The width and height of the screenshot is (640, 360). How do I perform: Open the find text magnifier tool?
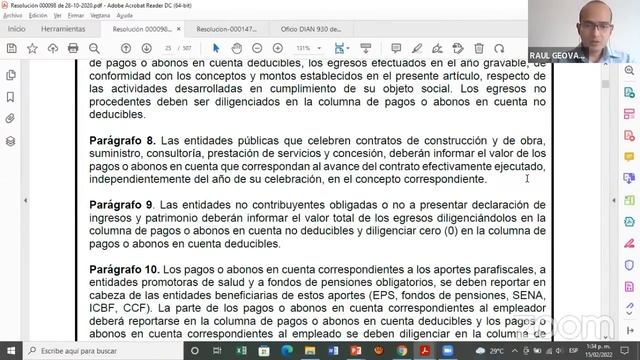pyautogui.click(x=94, y=49)
